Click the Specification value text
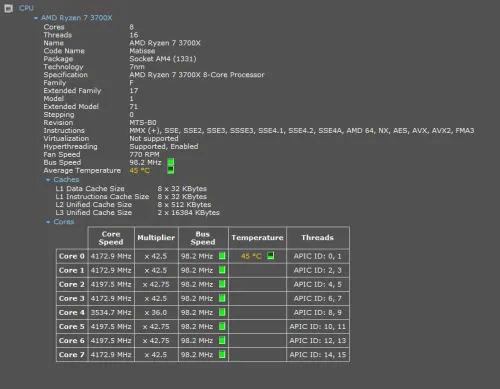The height and width of the screenshot is (389, 500). (x=197, y=75)
